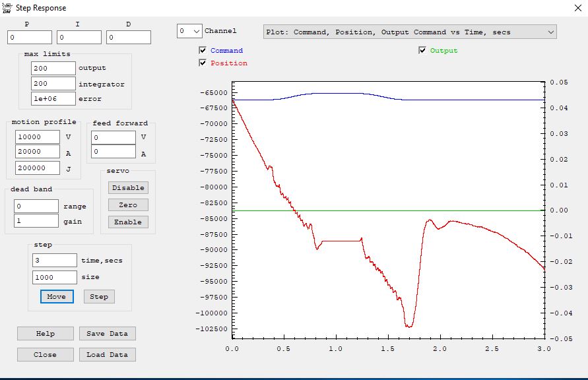
Task: Select the max limits output field
Action: coord(53,68)
